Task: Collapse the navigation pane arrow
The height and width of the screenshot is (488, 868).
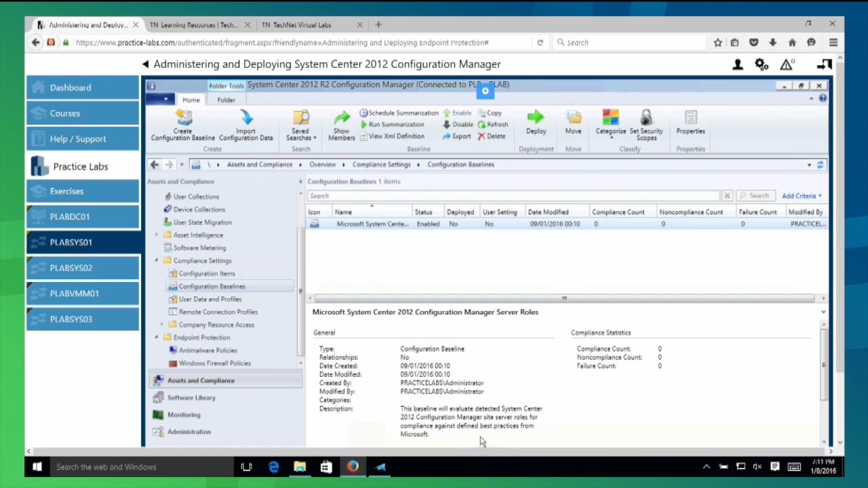Action: click(300, 182)
